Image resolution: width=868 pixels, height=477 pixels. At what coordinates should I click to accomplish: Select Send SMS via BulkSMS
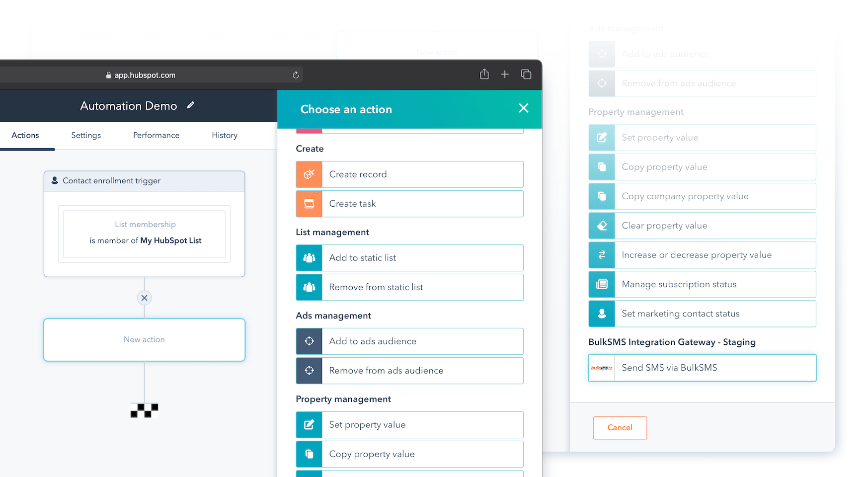(702, 368)
